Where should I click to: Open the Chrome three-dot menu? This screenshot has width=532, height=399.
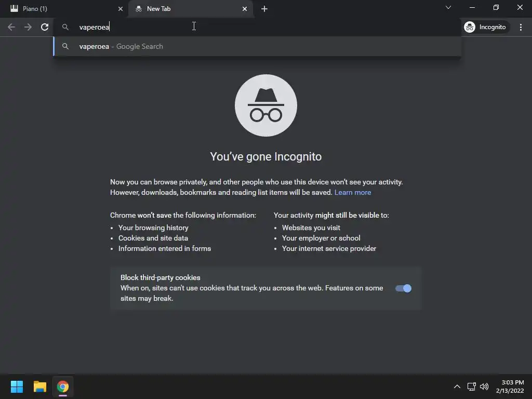(x=521, y=27)
